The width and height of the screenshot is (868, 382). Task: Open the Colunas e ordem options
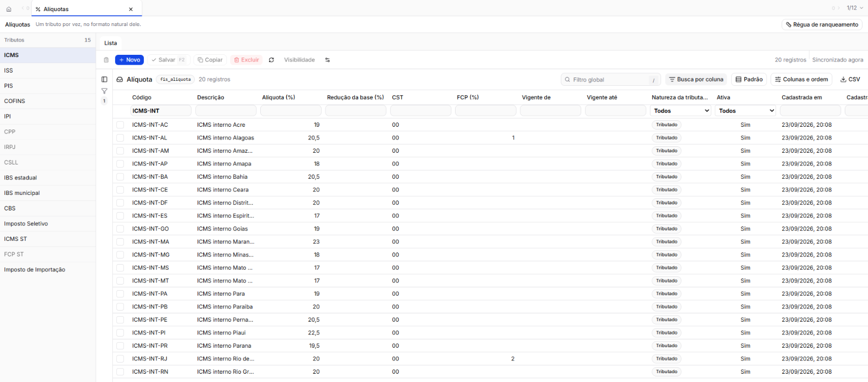[x=802, y=80]
